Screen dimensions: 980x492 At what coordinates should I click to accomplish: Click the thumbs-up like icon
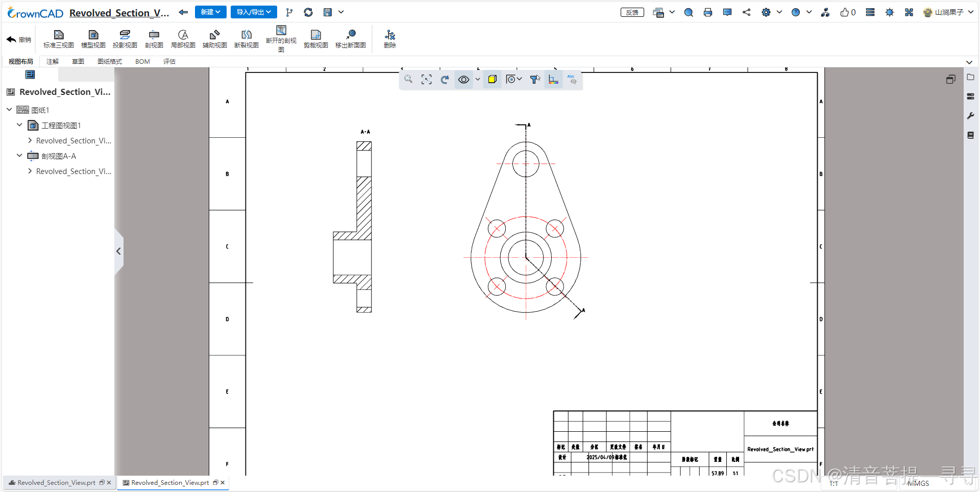coord(845,12)
